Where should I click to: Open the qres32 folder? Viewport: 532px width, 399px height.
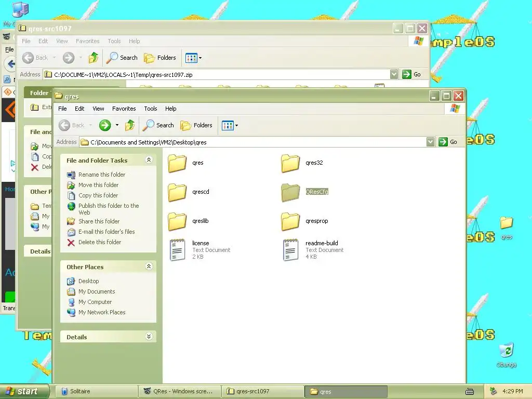[x=290, y=163]
